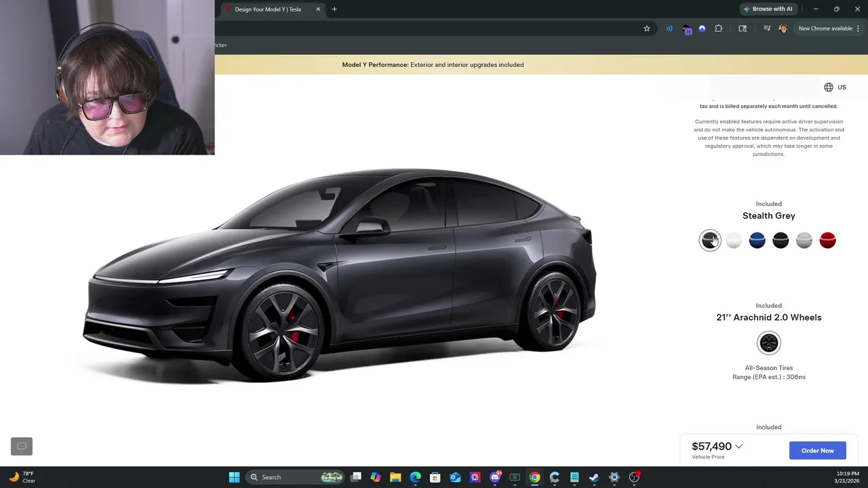
Task: Click the Order Now button
Action: (818, 451)
